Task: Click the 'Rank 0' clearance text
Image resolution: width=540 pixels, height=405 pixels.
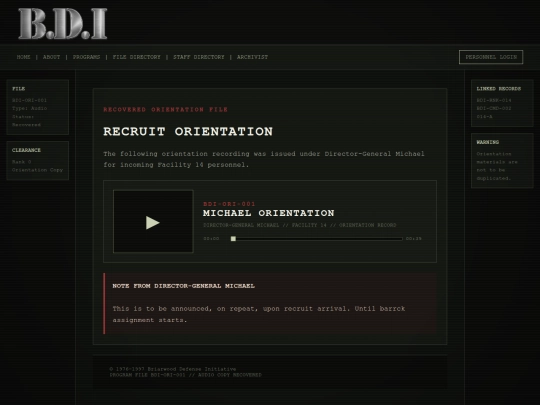Action: coord(21,162)
